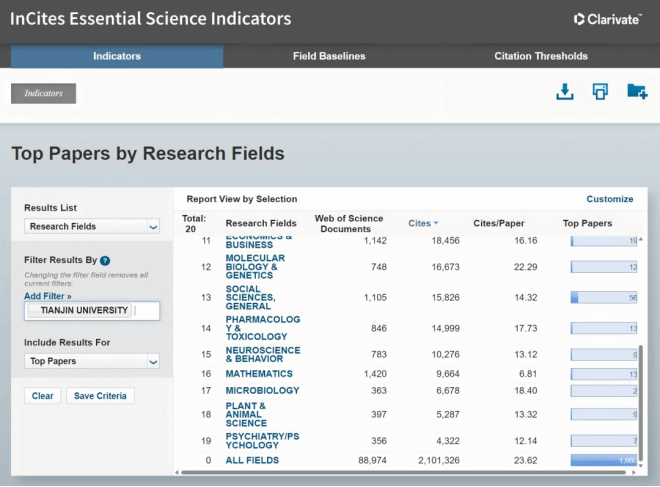
Task: Click the horizontal scrollbar right arrow
Action: [634, 472]
